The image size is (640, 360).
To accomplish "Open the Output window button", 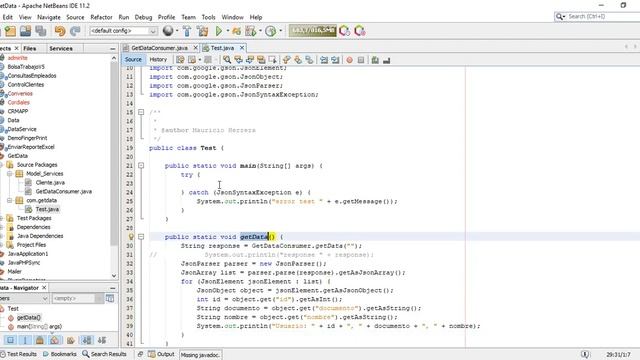I will point(161,354).
